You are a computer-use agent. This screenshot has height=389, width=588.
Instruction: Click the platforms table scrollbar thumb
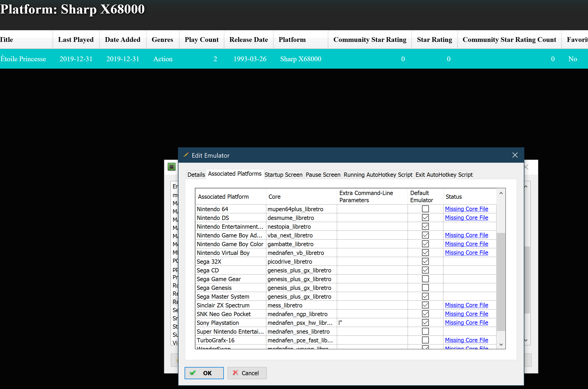[501, 282]
